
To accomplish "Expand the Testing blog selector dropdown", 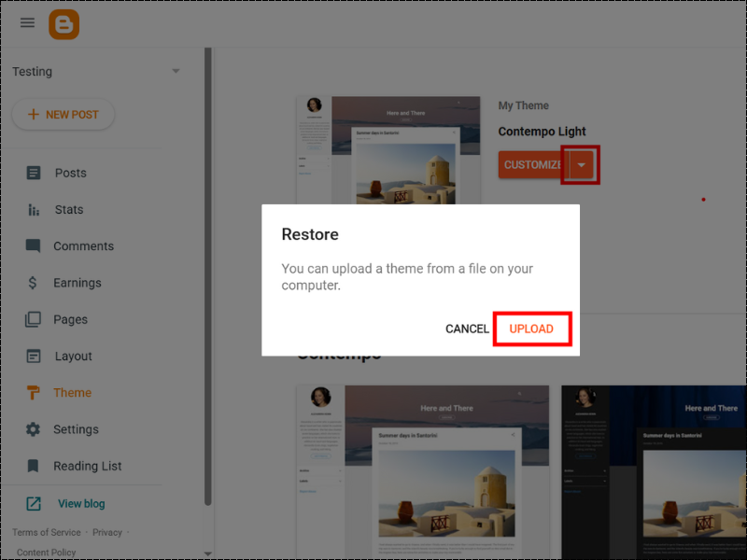I will pyautogui.click(x=176, y=71).
